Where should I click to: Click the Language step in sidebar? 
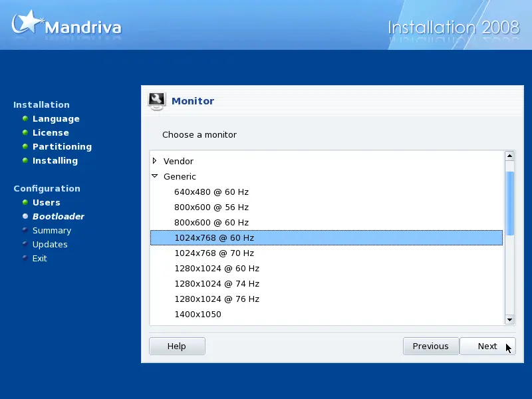(x=56, y=119)
